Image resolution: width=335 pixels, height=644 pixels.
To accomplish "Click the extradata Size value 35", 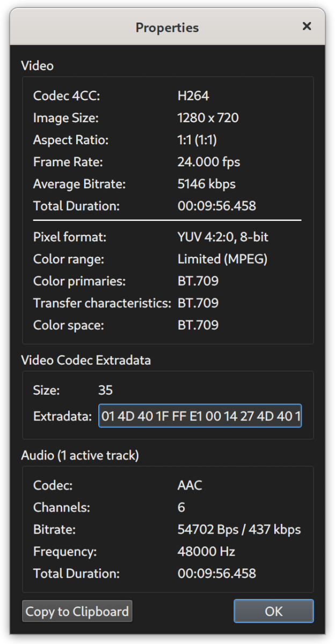I will tap(105, 390).
